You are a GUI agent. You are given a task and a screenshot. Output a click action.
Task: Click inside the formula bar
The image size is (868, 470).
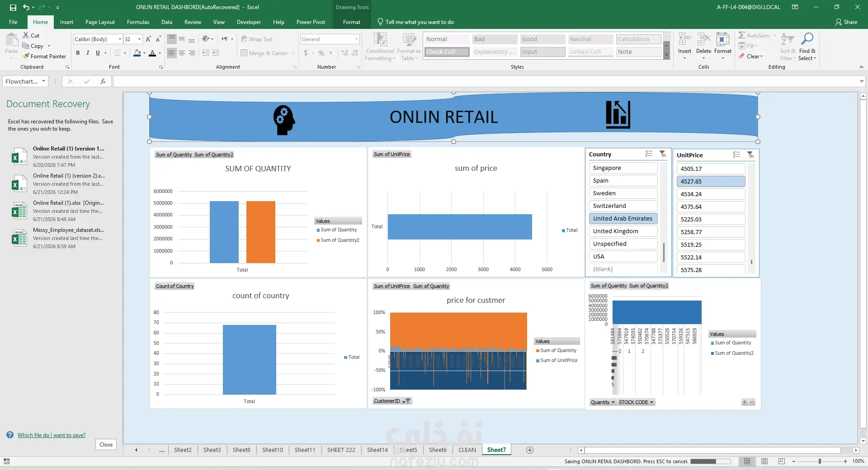click(x=486, y=81)
